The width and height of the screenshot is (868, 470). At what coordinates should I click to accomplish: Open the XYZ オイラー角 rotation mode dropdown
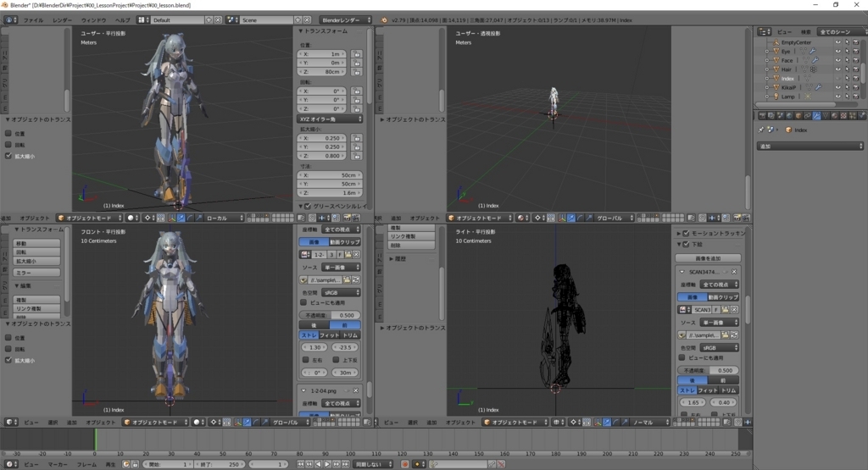330,119
